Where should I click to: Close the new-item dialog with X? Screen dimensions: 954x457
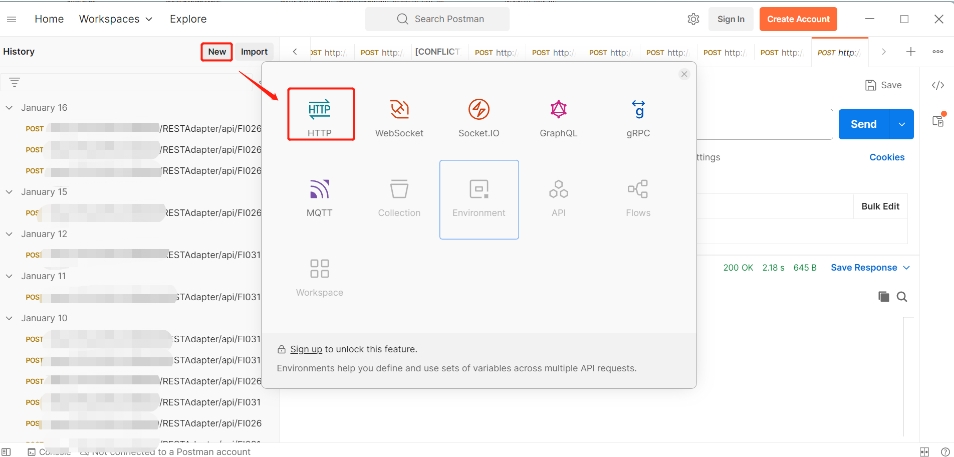point(684,74)
